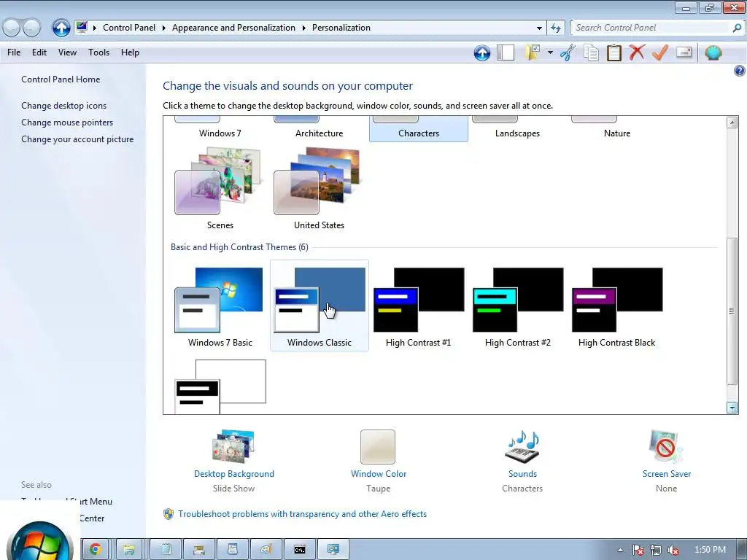Click the Control Panel breadcrumb
The height and width of the screenshot is (560, 747).
point(129,28)
